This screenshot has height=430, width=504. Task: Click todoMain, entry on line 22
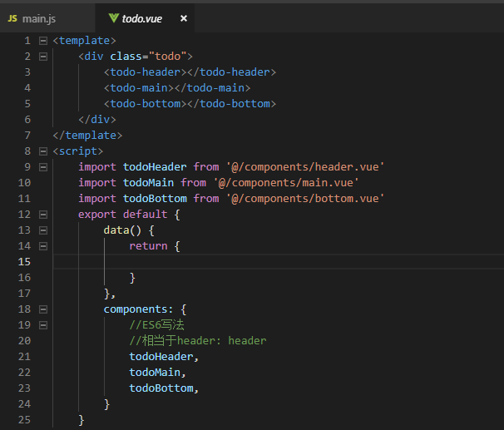pos(157,373)
